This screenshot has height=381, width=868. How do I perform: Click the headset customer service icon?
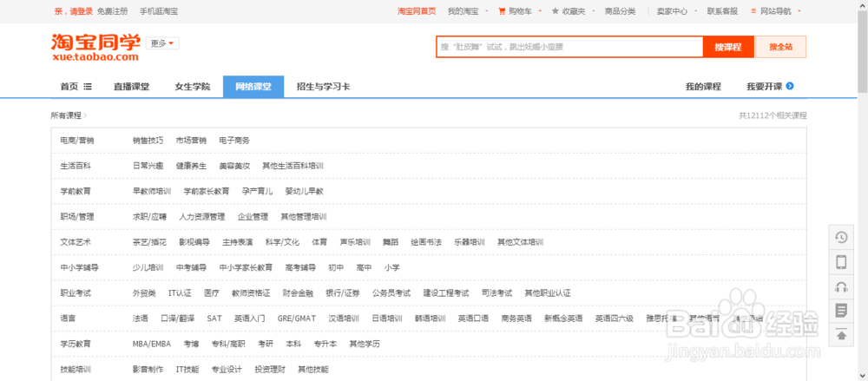pyautogui.click(x=841, y=286)
